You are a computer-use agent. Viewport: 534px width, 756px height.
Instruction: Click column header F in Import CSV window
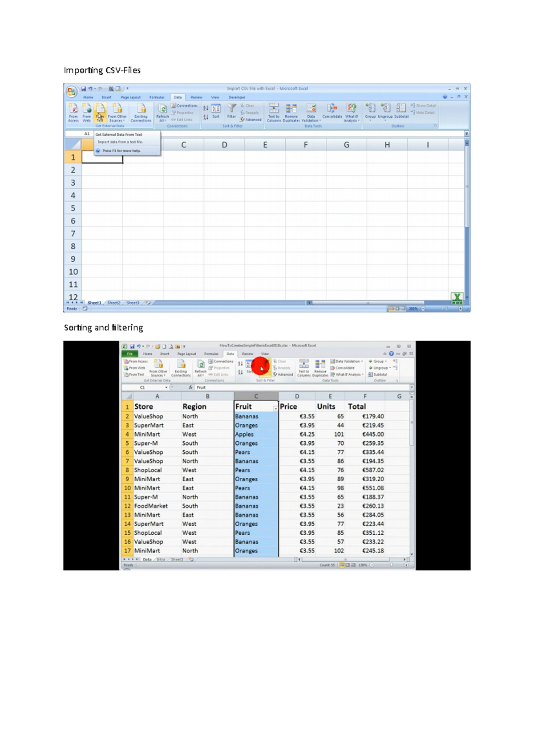pos(306,145)
